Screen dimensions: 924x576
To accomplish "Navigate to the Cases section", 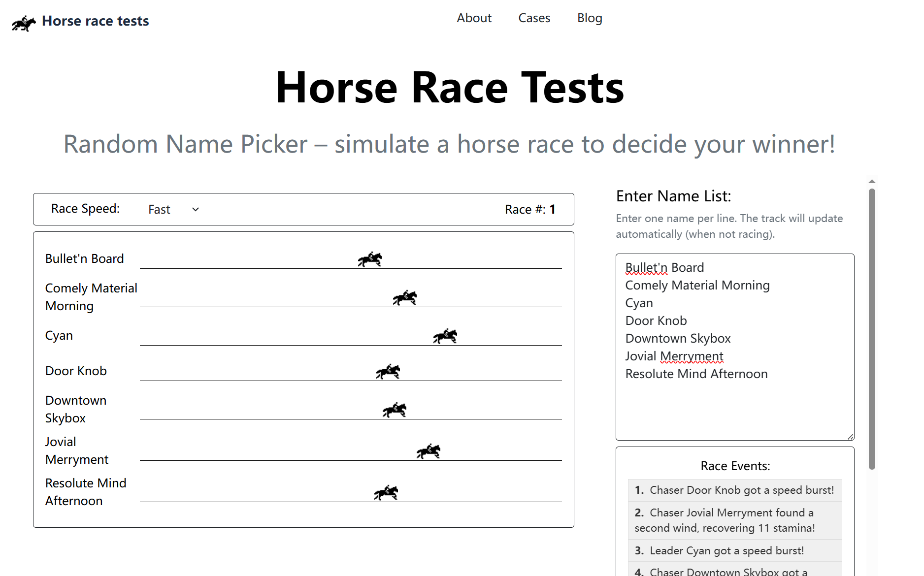I will pos(534,18).
